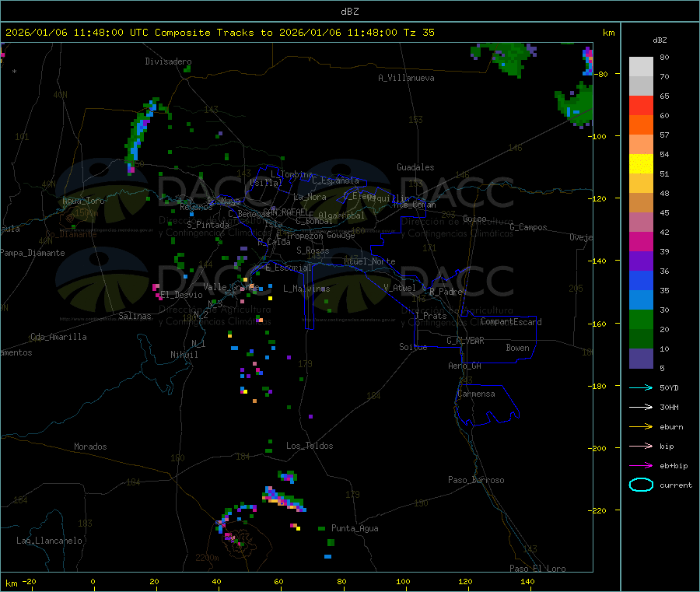Select the 45 dBZ tan color swatch
This screenshot has width=700, height=592.
(x=641, y=203)
